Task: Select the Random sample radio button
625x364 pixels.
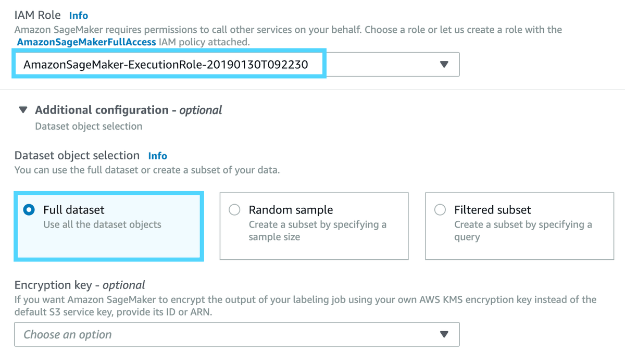Action: point(235,210)
